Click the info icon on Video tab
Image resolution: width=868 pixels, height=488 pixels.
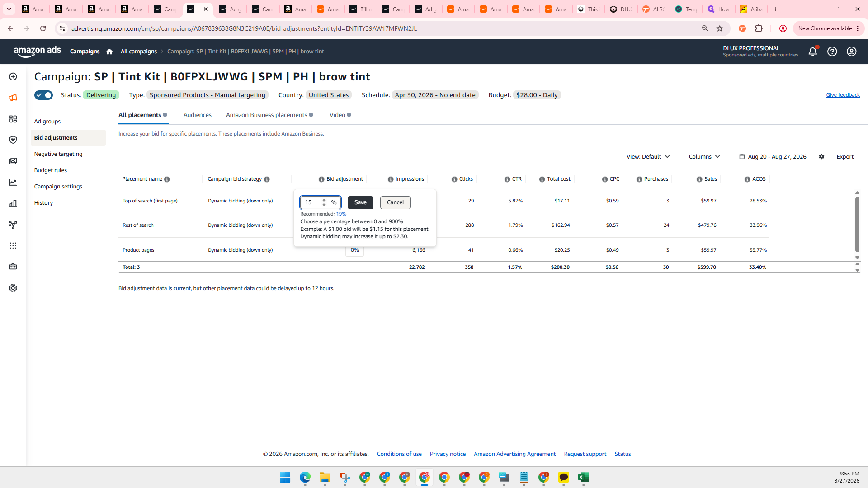(x=349, y=115)
